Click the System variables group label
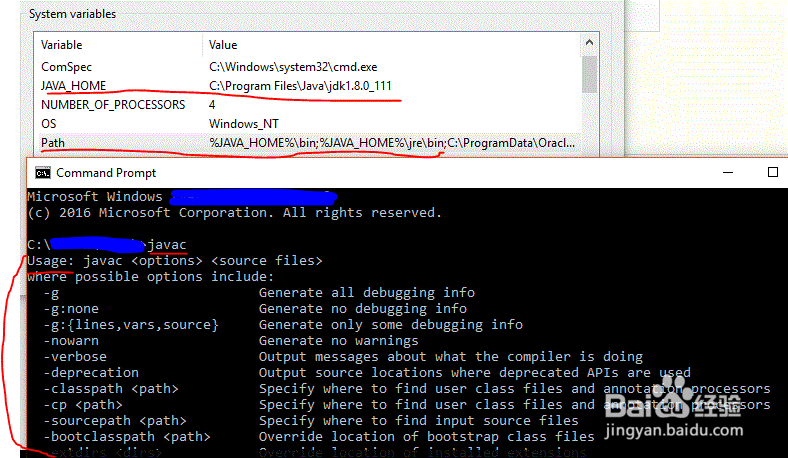This screenshot has height=458, width=788. pos(72,14)
